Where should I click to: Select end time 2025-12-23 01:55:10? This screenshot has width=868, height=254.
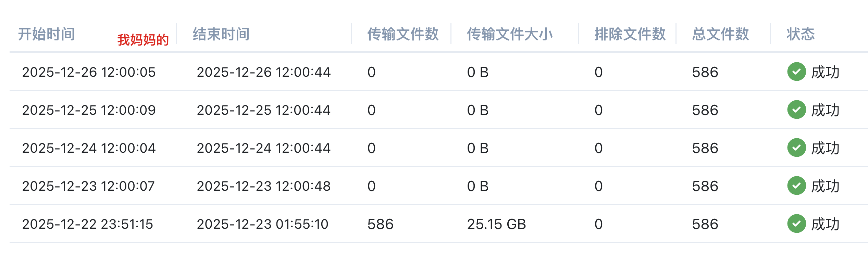tap(262, 224)
